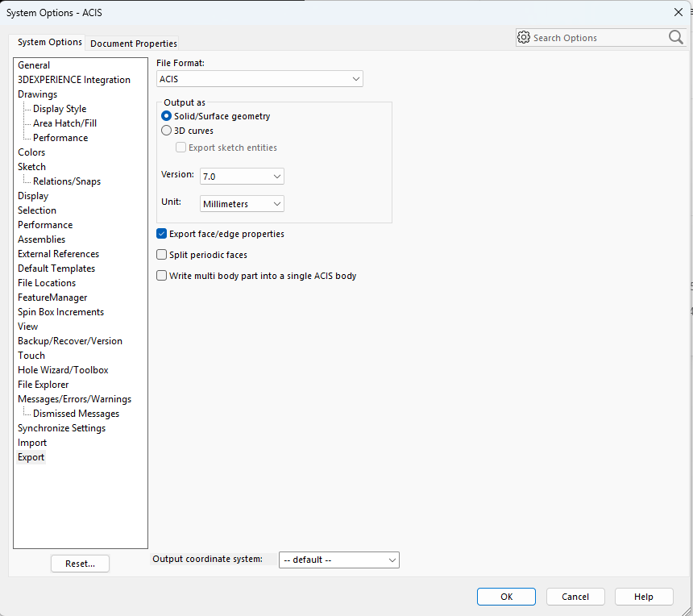Open the File Format dropdown

click(259, 79)
